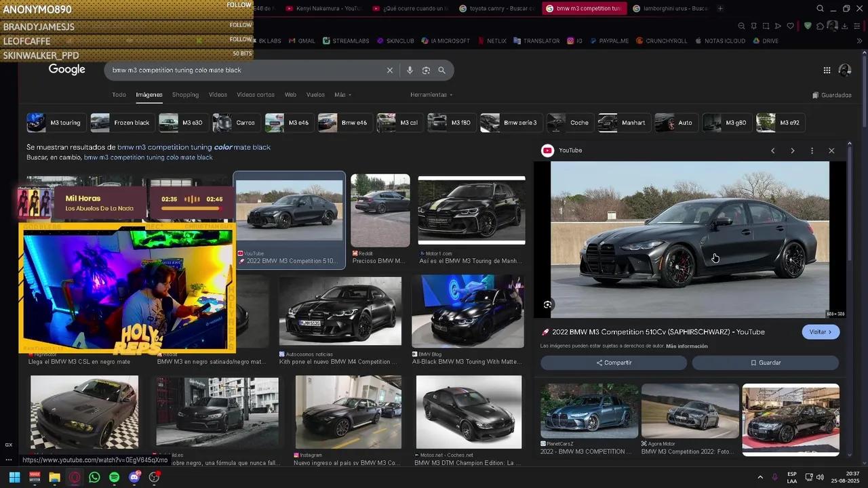This screenshot has width=868, height=488.
Task: Open File Explorer from taskbar
Action: click(x=54, y=477)
